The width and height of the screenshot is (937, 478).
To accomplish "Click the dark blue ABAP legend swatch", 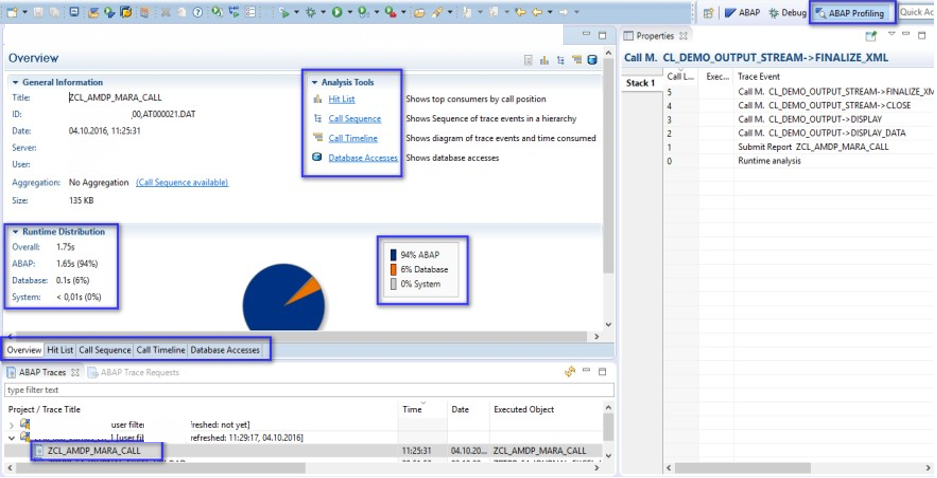I will (393, 255).
